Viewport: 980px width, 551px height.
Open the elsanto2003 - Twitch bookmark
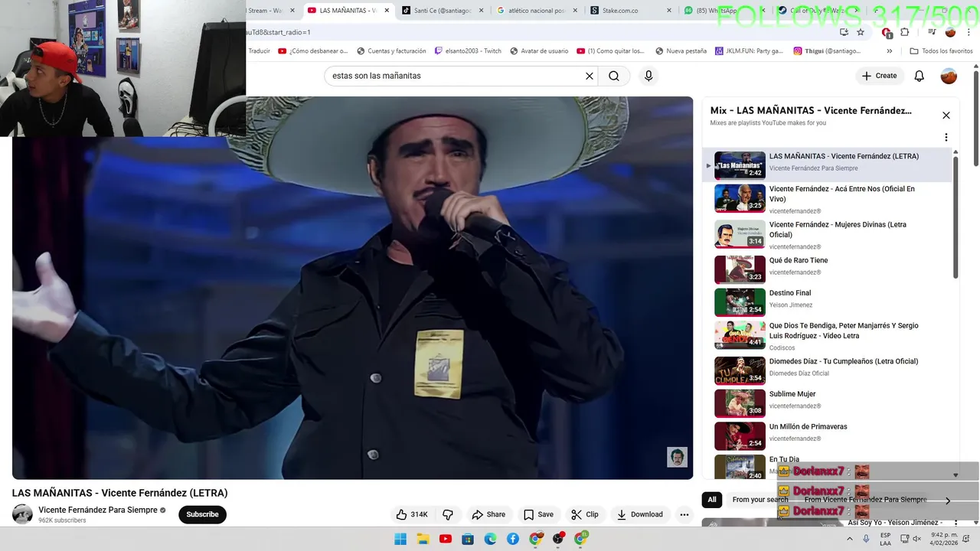(468, 51)
